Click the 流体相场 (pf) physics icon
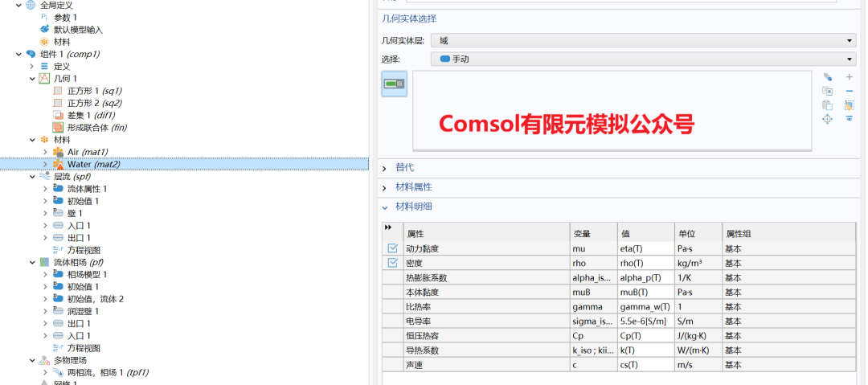Viewport: 868px width, 385px height. 44,262
